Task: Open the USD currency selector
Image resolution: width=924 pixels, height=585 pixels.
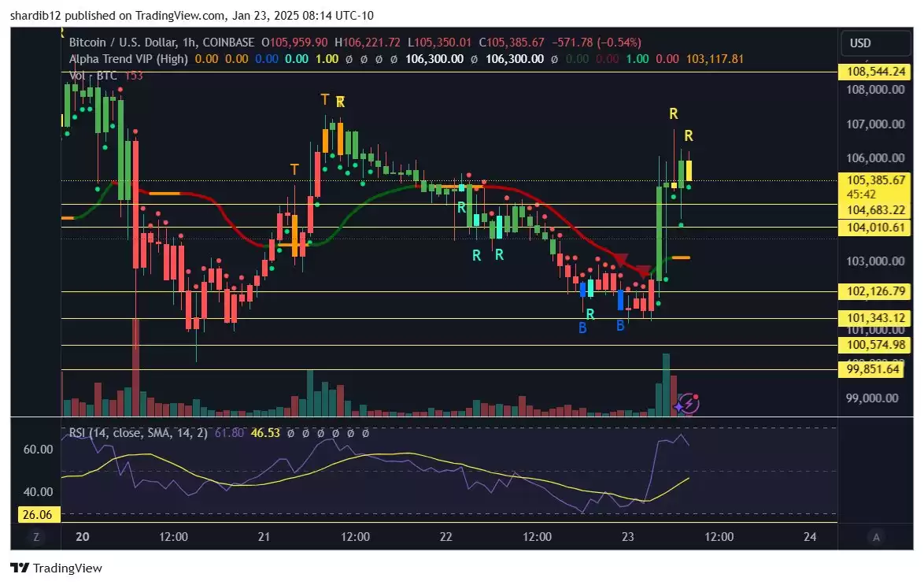Action: coord(875,43)
